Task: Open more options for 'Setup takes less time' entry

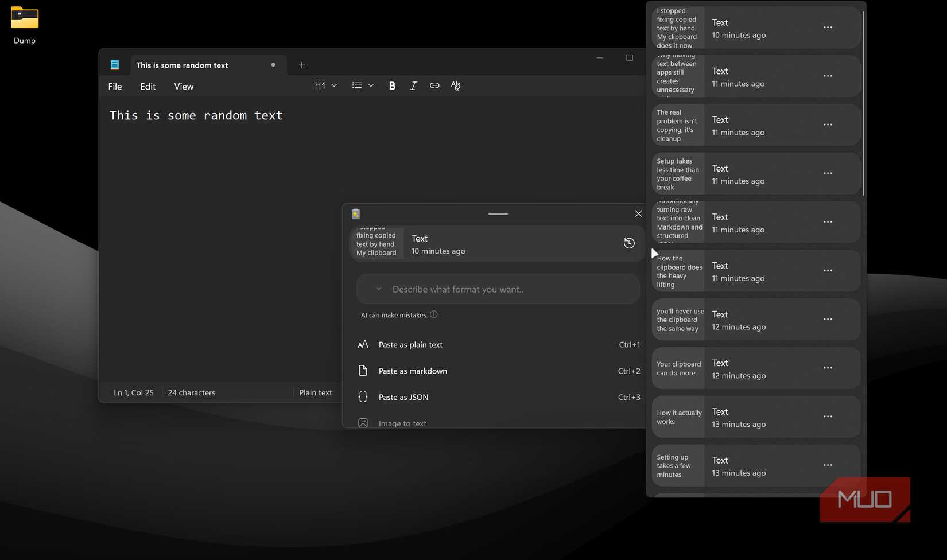Action: click(x=828, y=173)
